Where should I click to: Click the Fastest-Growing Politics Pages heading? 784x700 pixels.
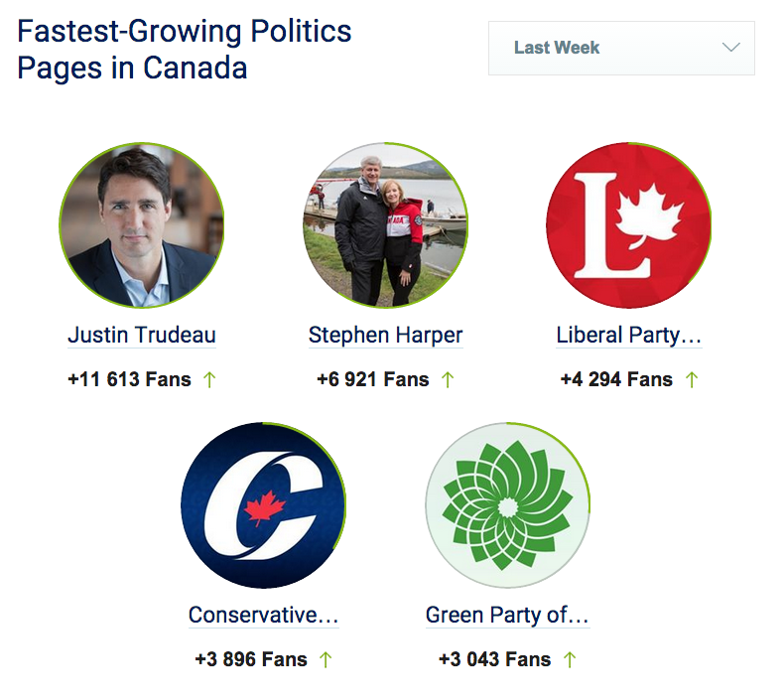pos(185,49)
